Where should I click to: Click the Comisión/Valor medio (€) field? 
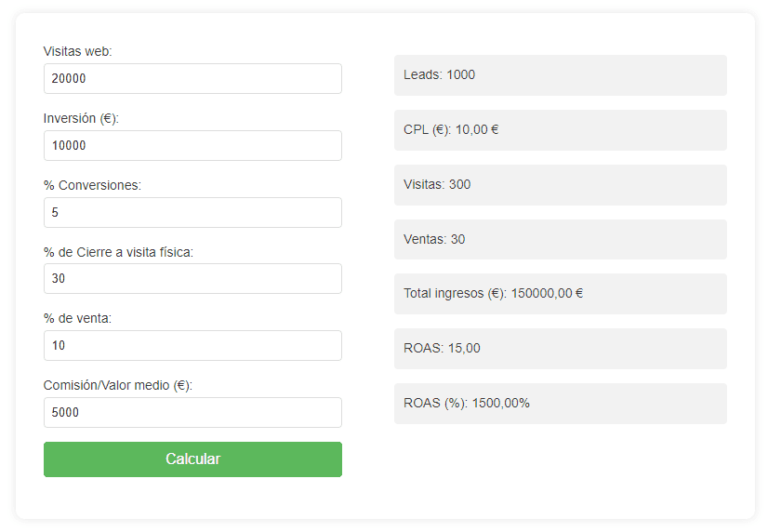coord(192,412)
